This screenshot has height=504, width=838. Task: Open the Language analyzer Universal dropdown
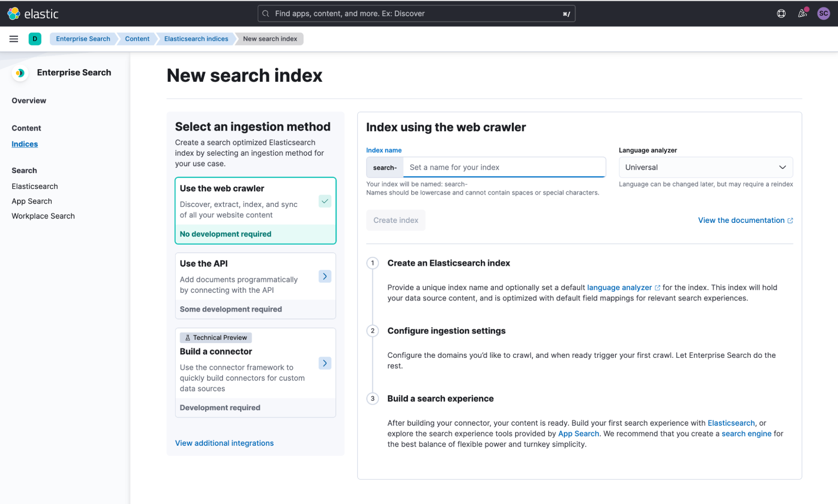[x=706, y=167]
